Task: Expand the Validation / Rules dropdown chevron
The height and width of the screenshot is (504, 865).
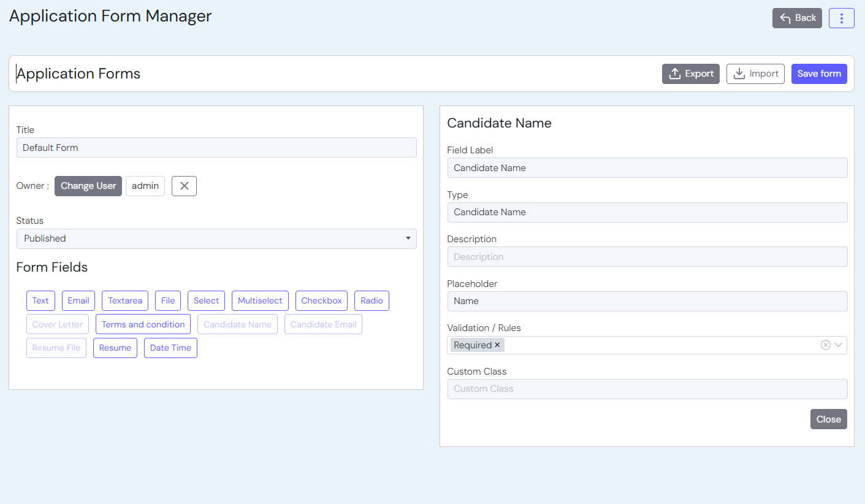Action: (x=839, y=345)
